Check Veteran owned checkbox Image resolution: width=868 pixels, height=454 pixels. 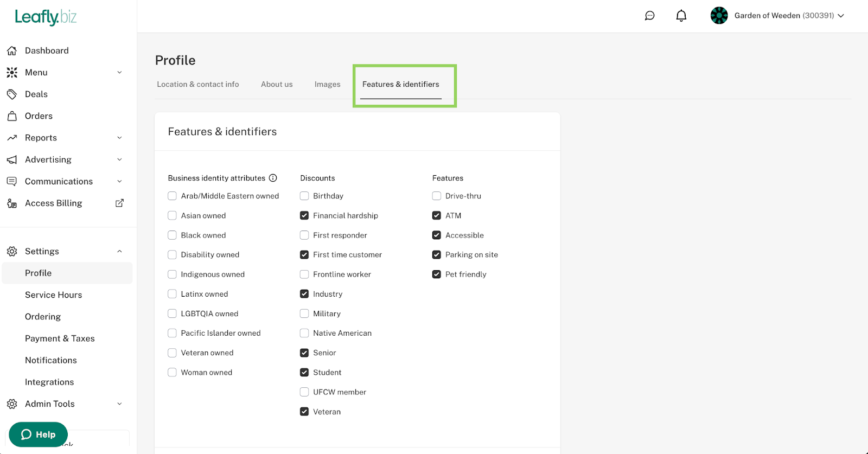[172, 353]
